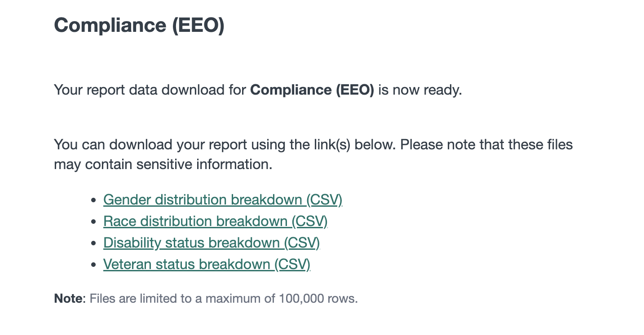This screenshot has height=335, width=644.
Task: Click the bullet before Veteran status link
Action: click(93, 265)
